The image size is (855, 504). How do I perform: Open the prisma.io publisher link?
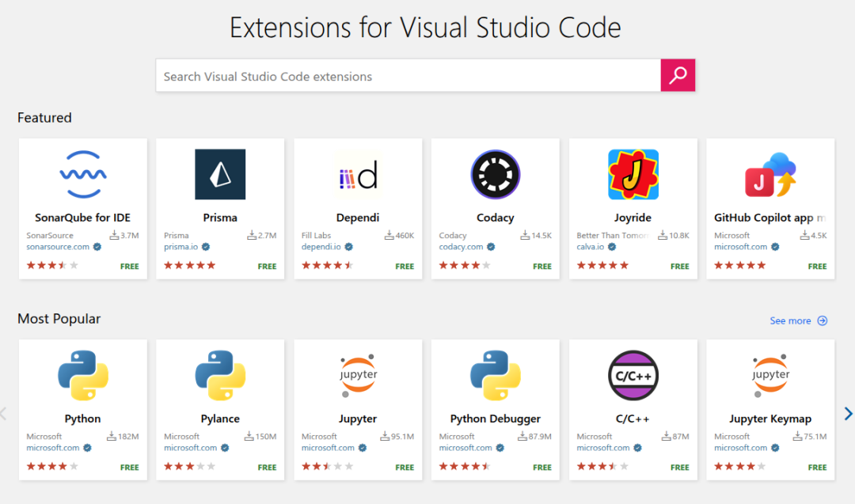[181, 247]
